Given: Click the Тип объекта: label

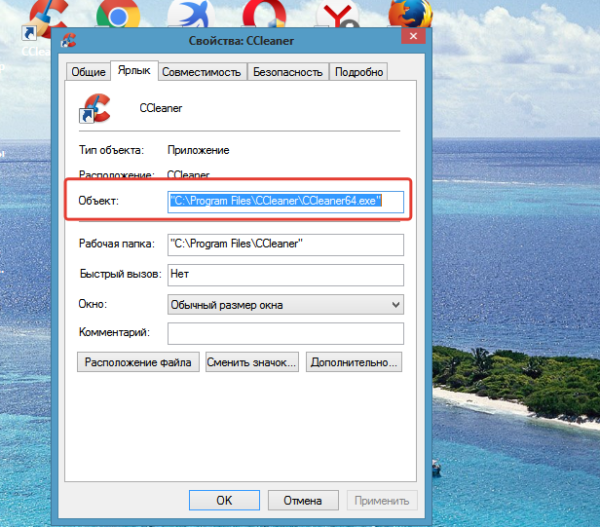Looking at the screenshot, I should (x=111, y=150).
